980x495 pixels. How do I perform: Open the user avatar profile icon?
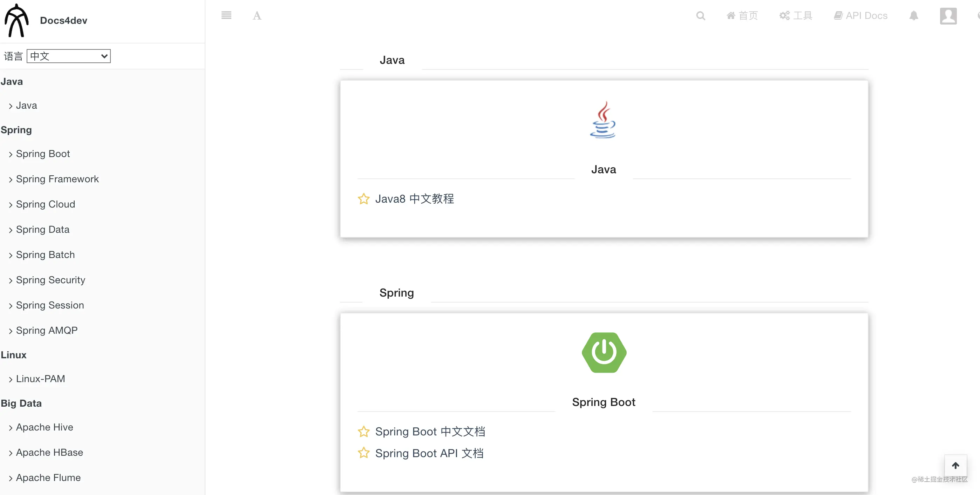coord(948,16)
